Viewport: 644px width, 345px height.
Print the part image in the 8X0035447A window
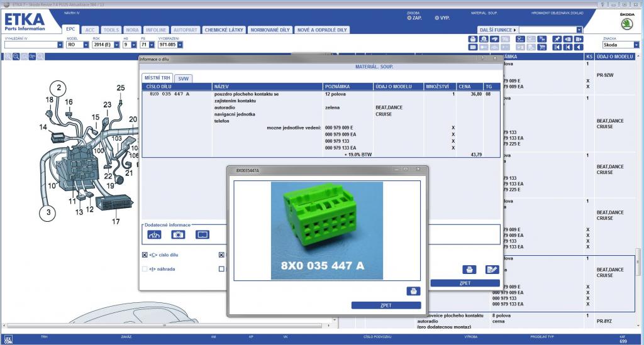(x=413, y=291)
